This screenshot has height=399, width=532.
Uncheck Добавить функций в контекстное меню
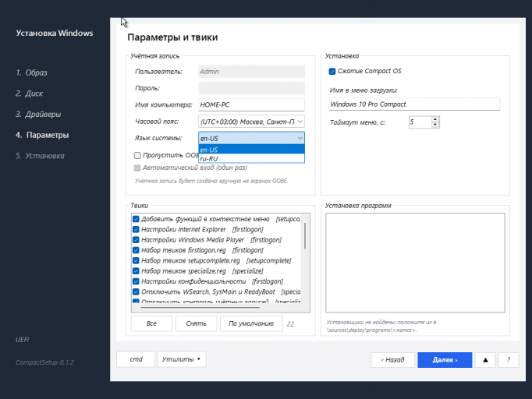coord(136,219)
